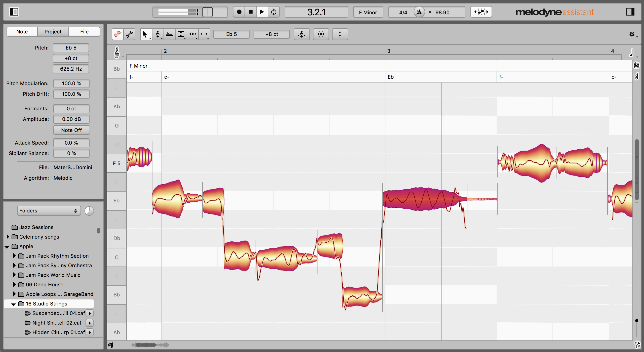Select the smart tool in toolbar

(x=146, y=34)
